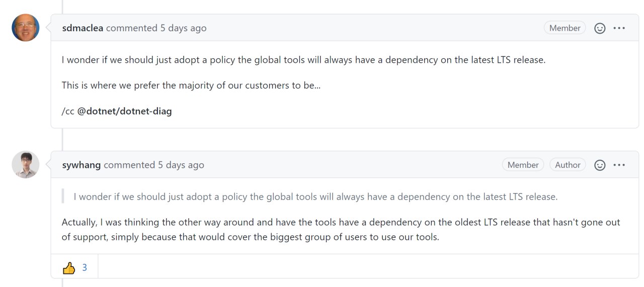Open the smiley reaction picker on sywhang's comment
Image resolution: width=644 pixels, height=287 pixels.
click(600, 165)
